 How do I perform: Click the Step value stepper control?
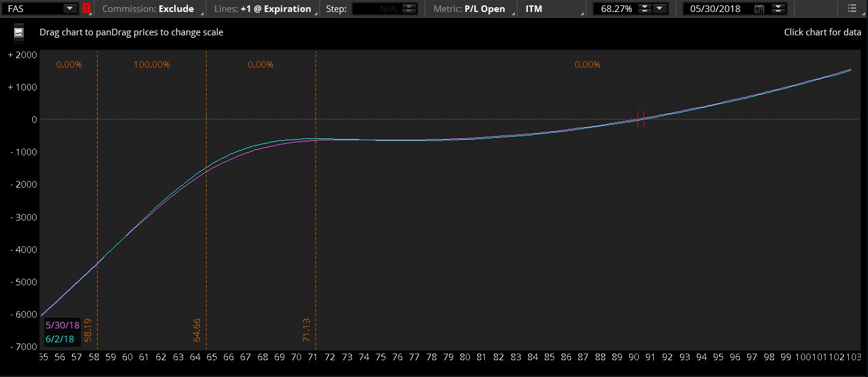coord(409,9)
